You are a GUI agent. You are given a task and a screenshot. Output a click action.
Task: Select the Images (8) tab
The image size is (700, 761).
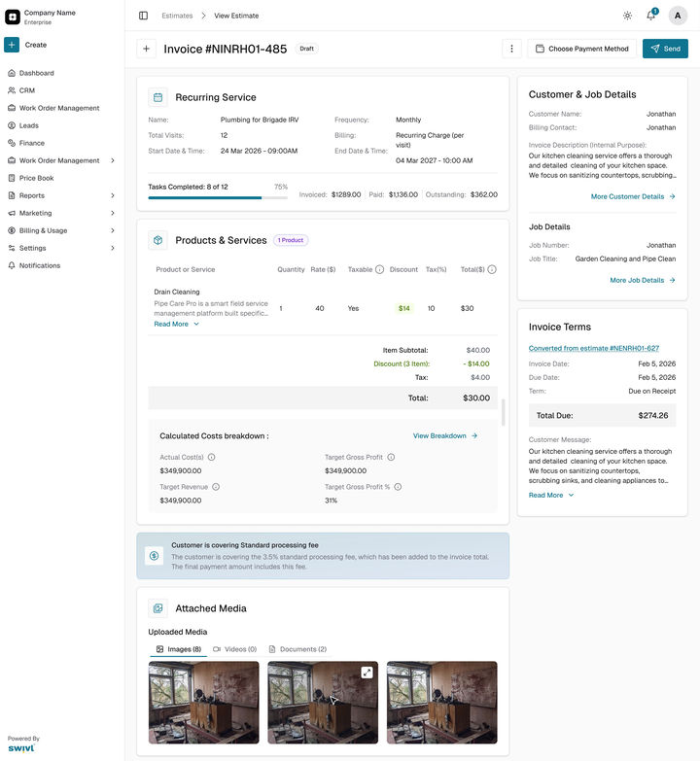[179, 649]
